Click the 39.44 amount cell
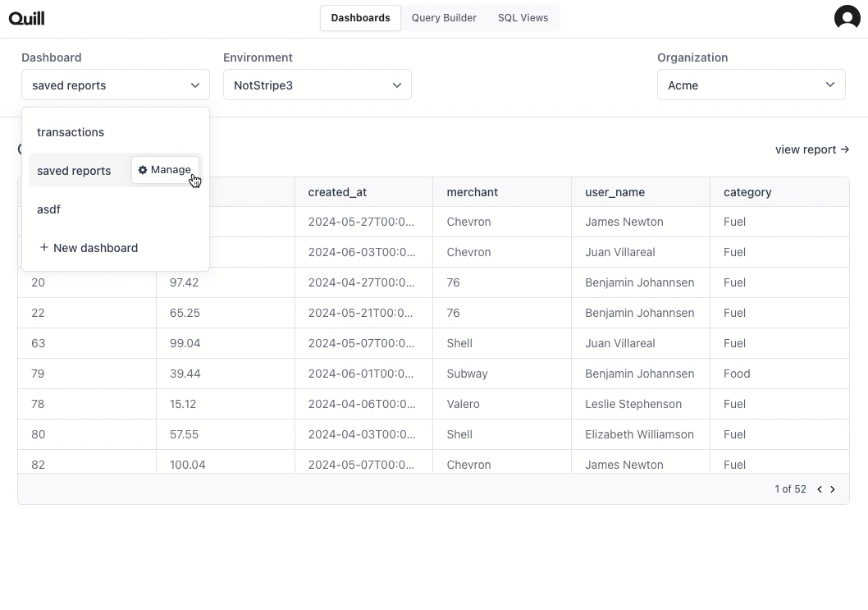Viewport: 868px width, 610px height. 226,374
